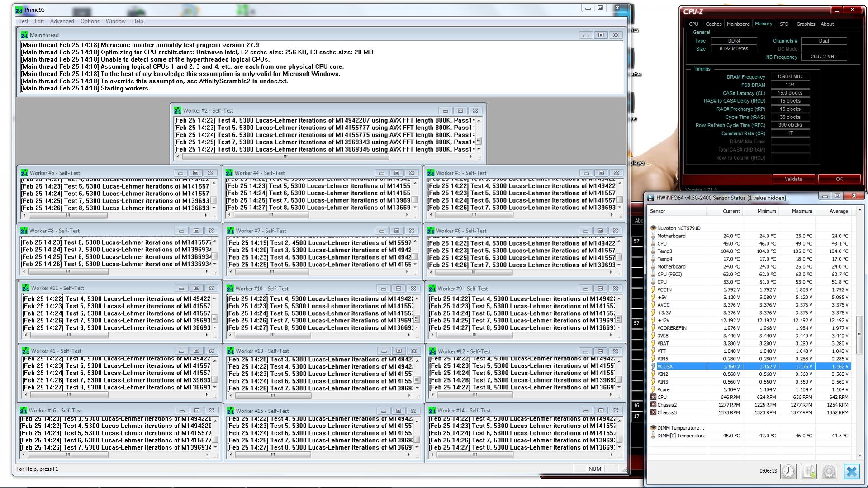This screenshot has width=868, height=488.
Task: Click scroll-up arrow in Worker #11 log
Action: (x=214, y=298)
